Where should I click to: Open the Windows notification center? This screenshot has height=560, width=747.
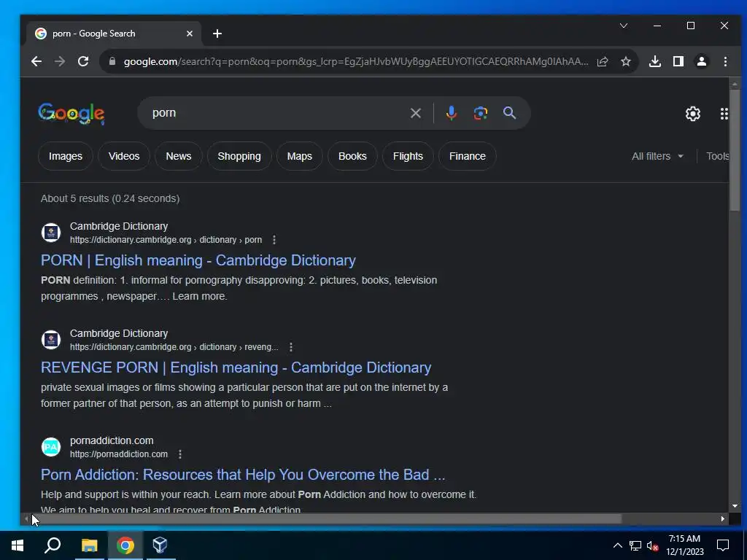(723, 545)
